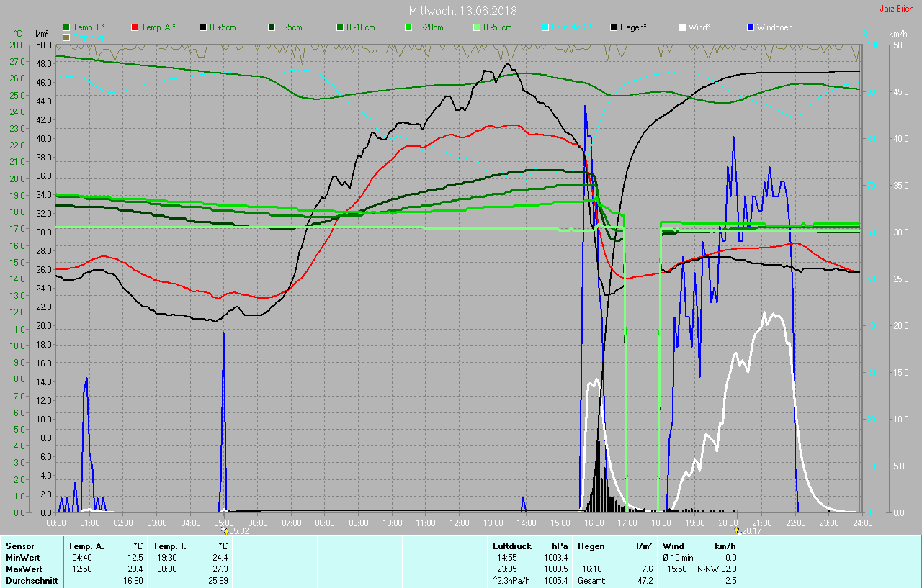Screen dimensions: 922x588
Task: Select the 'Temp. A.*' legend label
Action: click(x=158, y=27)
